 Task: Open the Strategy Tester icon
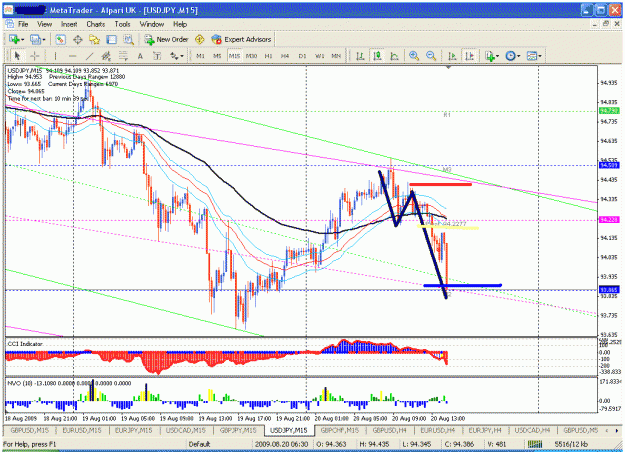[x=128, y=39]
